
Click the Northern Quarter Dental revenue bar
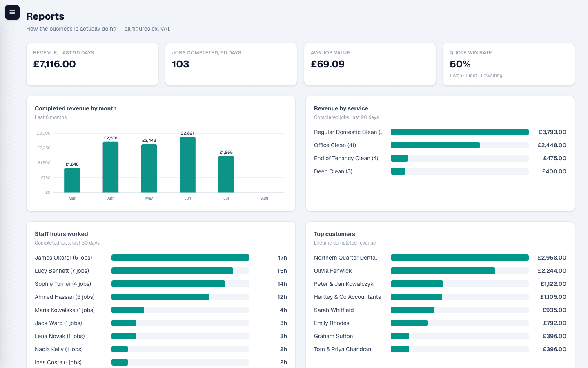pos(460,258)
